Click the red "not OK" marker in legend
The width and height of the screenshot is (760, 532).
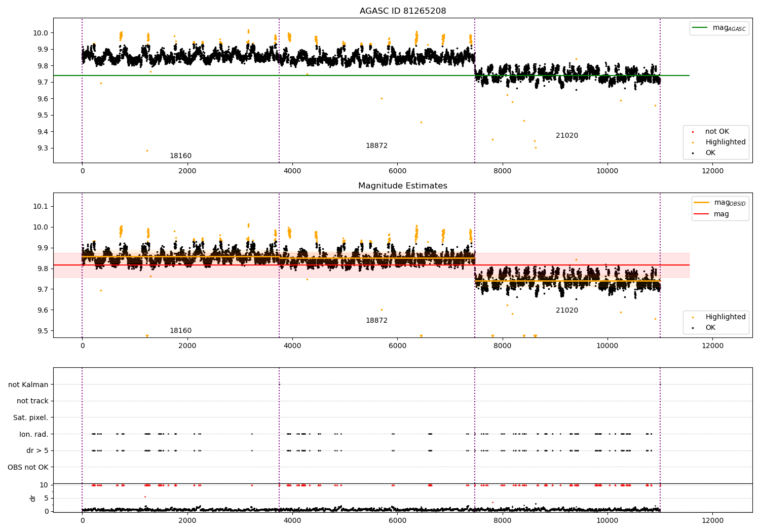click(x=693, y=132)
